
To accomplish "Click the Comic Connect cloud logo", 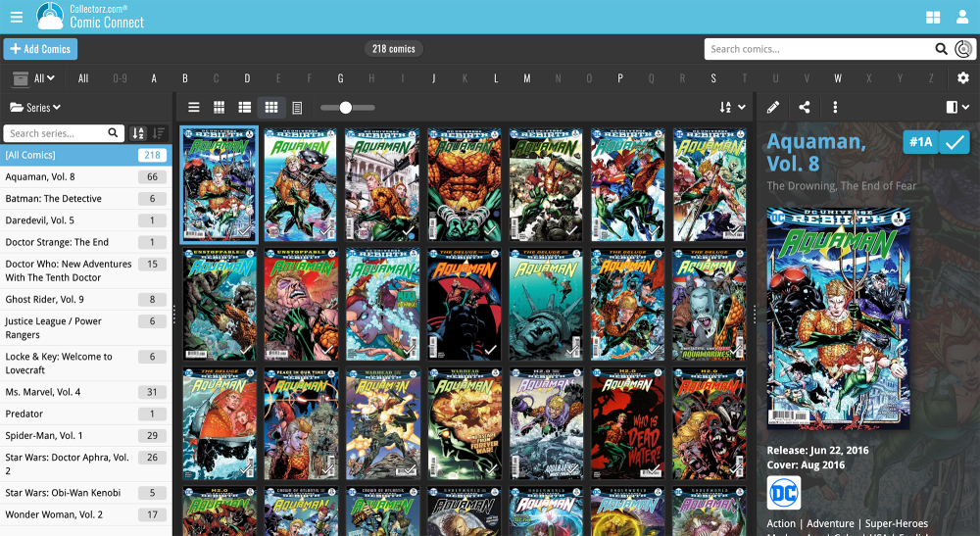I will [x=51, y=17].
